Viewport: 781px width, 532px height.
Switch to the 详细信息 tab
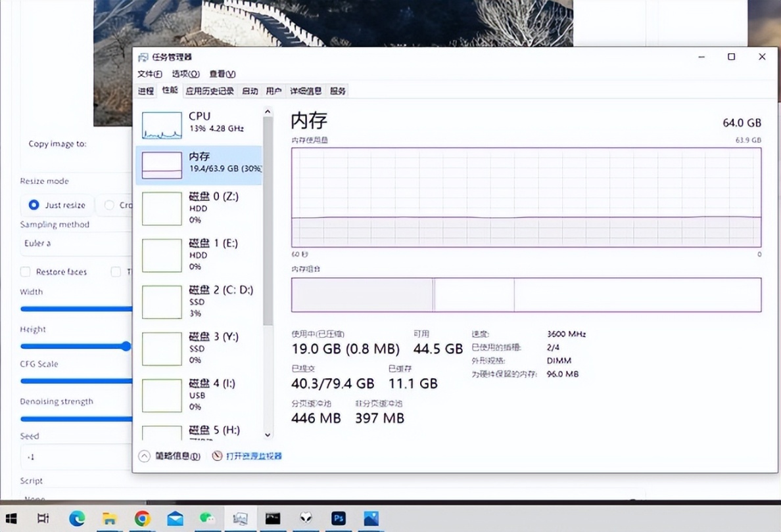[306, 91]
